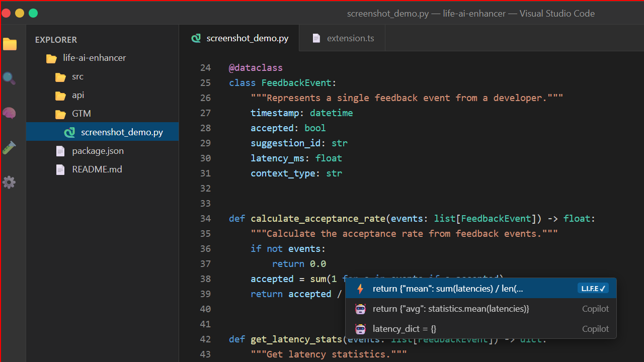
Task: Expand the src folder
Action: (102, 76)
